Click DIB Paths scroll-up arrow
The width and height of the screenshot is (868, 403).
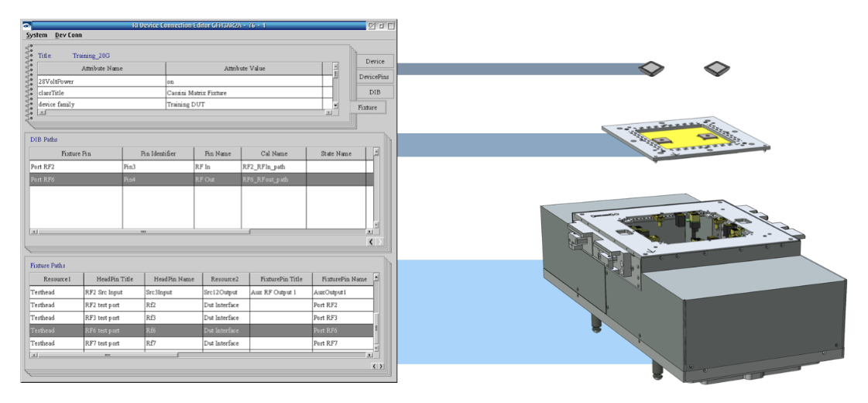pos(376,150)
